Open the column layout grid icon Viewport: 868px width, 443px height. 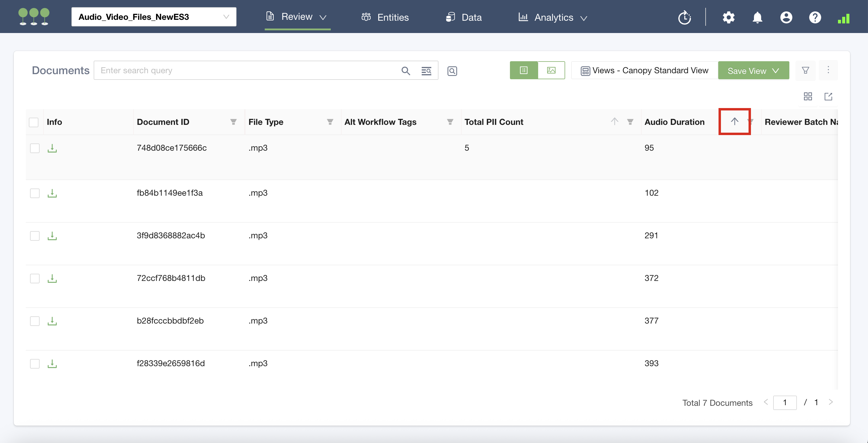coord(808,97)
